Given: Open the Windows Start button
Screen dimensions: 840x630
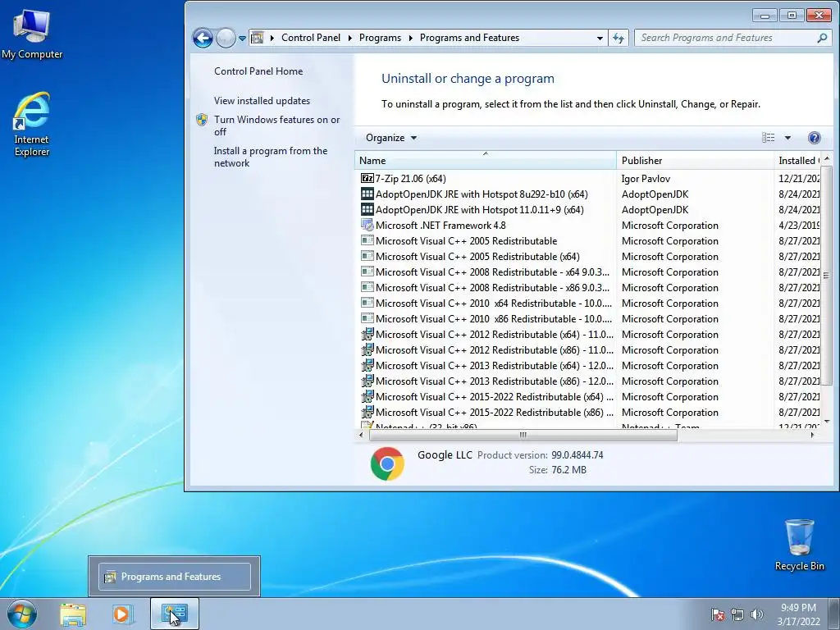Looking at the screenshot, I should coord(21,614).
